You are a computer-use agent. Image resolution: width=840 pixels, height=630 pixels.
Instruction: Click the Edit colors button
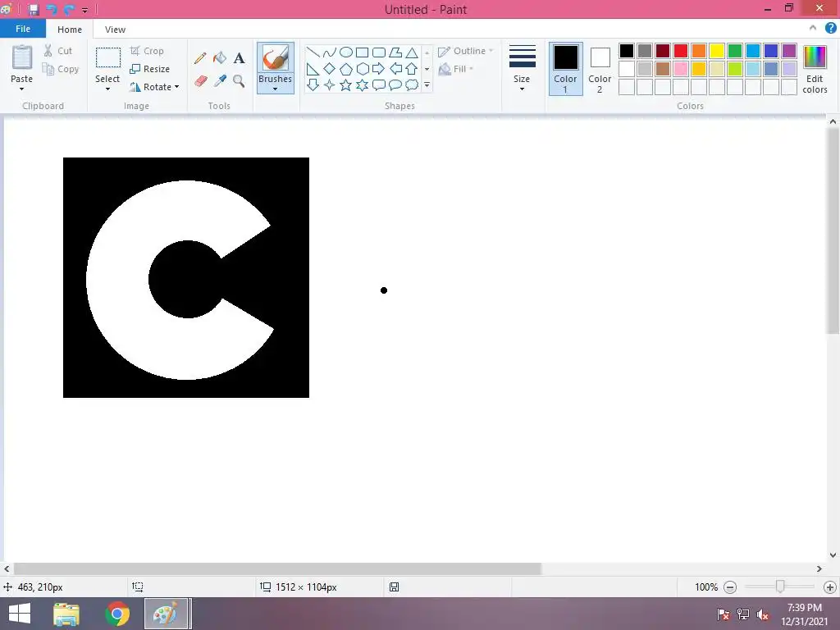tap(815, 69)
